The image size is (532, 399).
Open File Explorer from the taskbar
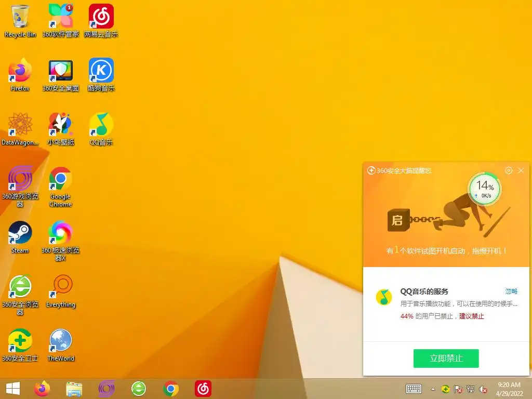click(74, 389)
